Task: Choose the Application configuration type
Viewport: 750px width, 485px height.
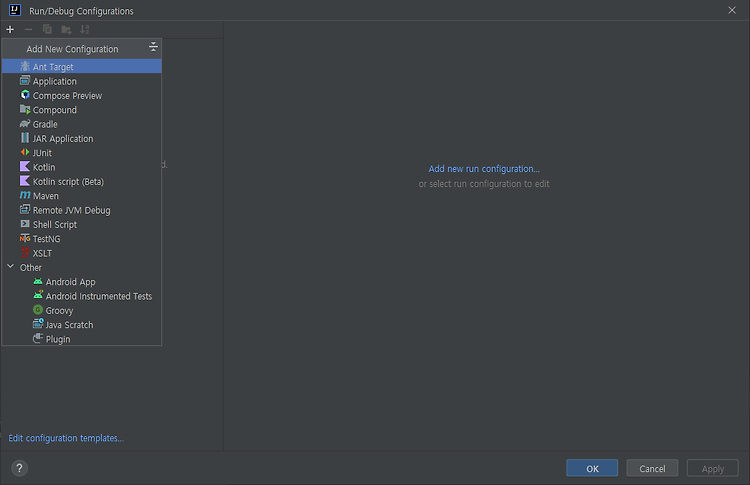Action: point(82,81)
